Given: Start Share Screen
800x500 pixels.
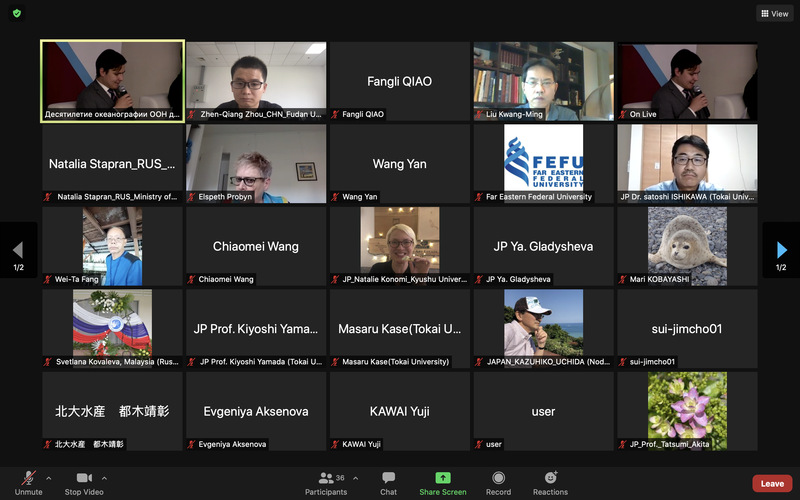Looking at the screenshot, I should (442, 482).
